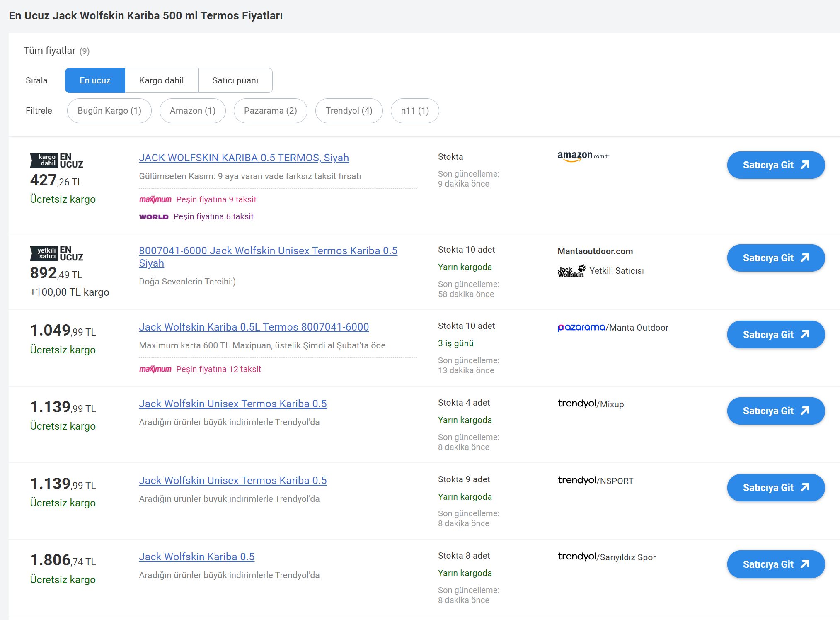Sort listings by Kargo dahil
This screenshot has height=620, width=840.
(161, 80)
